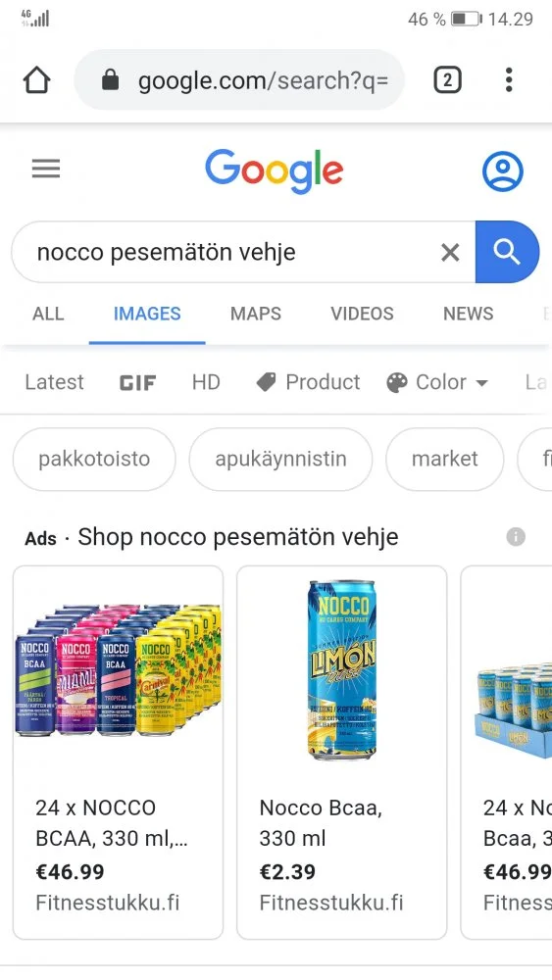Viewport: 552px width, 980px height.
Task: Tap the pakkotoisto suggestion chip
Action: click(94, 459)
